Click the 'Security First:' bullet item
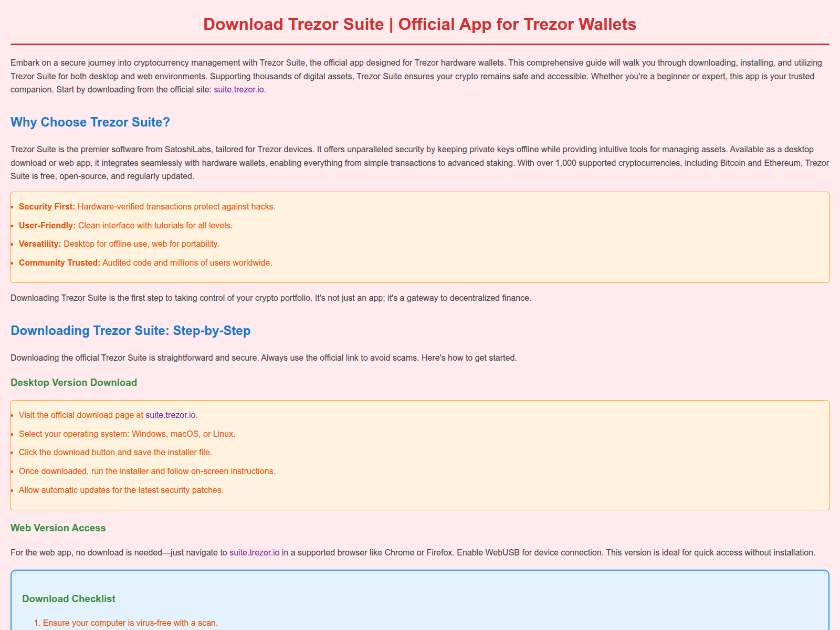This screenshot has width=840, height=630. click(147, 207)
